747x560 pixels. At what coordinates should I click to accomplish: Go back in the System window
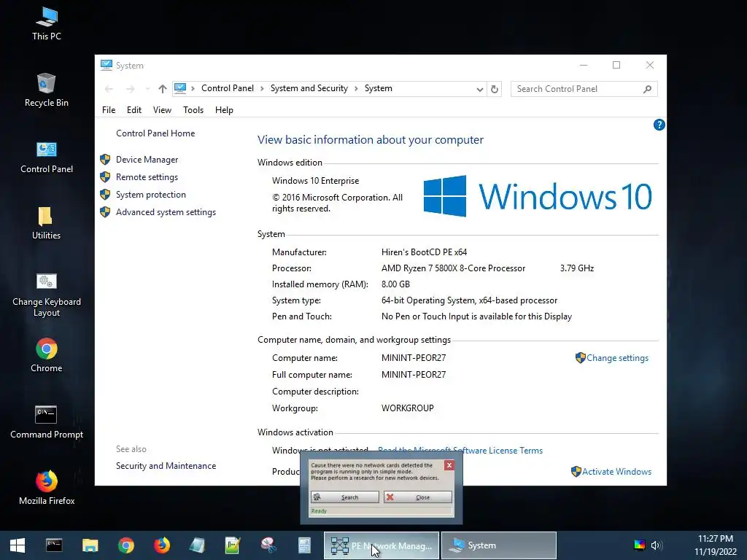tap(109, 88)
